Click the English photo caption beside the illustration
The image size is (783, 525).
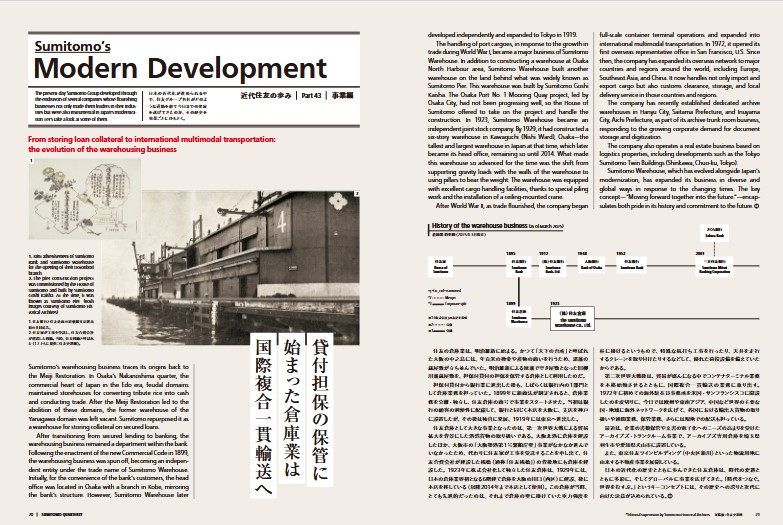61,285
